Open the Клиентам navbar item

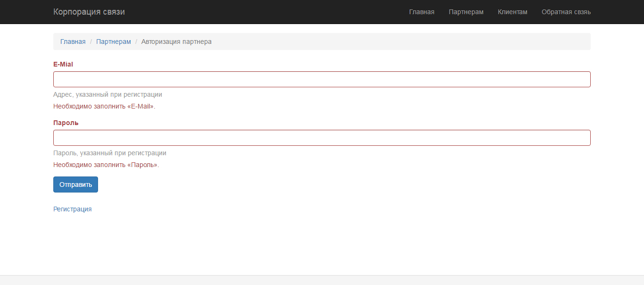point(512,12)
